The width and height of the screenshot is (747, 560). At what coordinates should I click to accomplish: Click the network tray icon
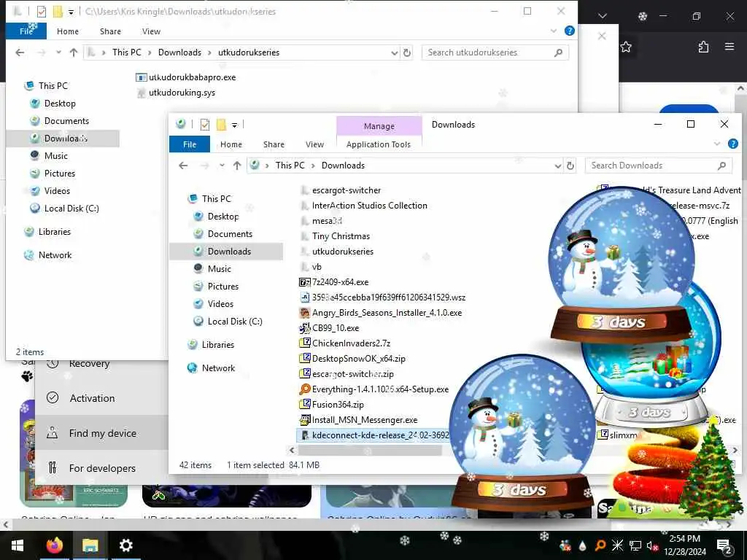coord(635,545)
